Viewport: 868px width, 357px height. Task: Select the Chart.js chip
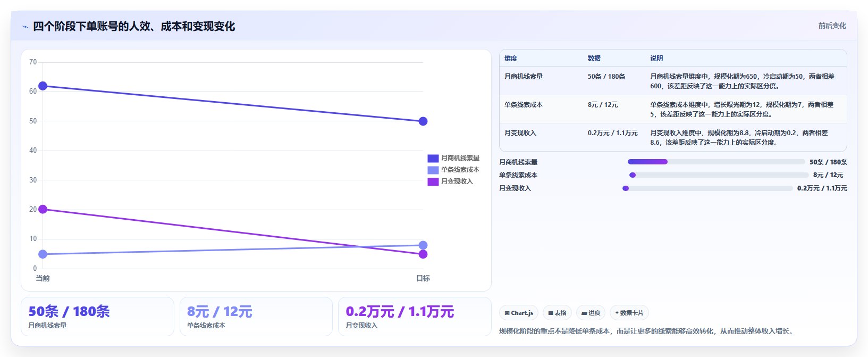(519, 313)
